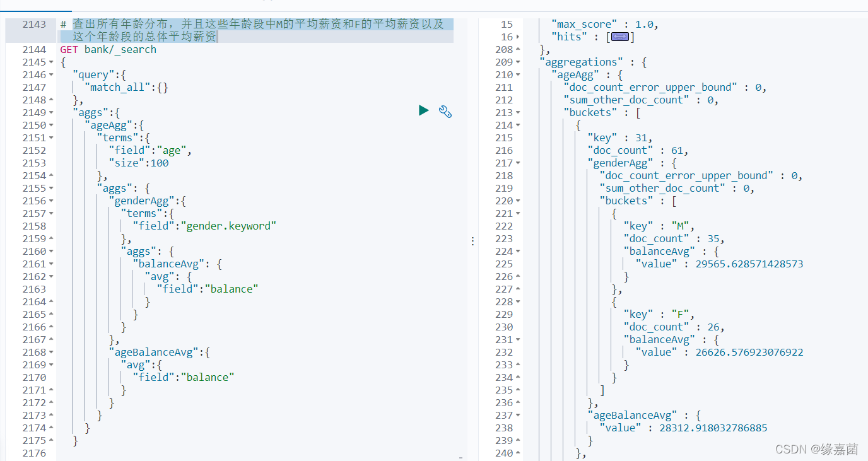Click the Chinese comment on line 2143
The height and width of the screenshot is (461, 868).
point(257,31)
